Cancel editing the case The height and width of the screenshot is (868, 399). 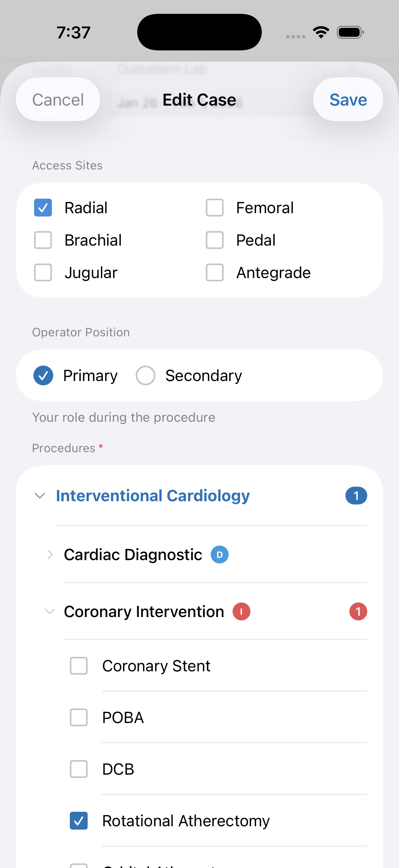(58, 100)
